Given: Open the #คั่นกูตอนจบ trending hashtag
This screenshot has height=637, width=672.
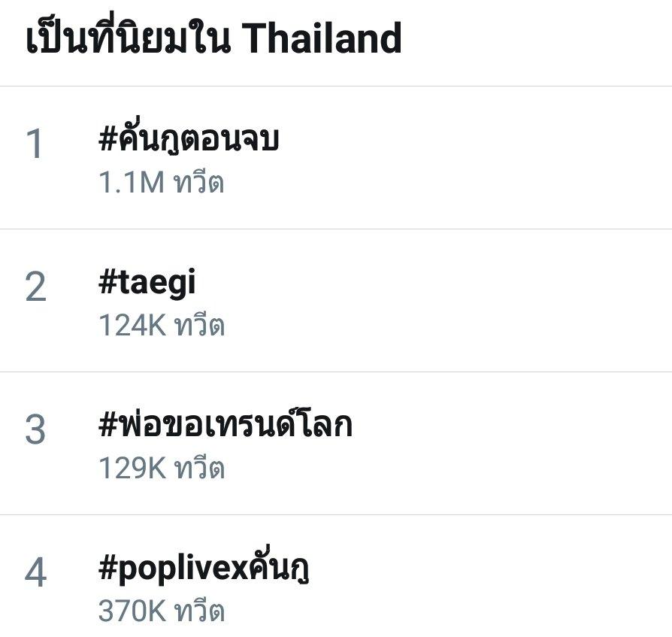Looking at the screenshot, I should coord(189,139).
